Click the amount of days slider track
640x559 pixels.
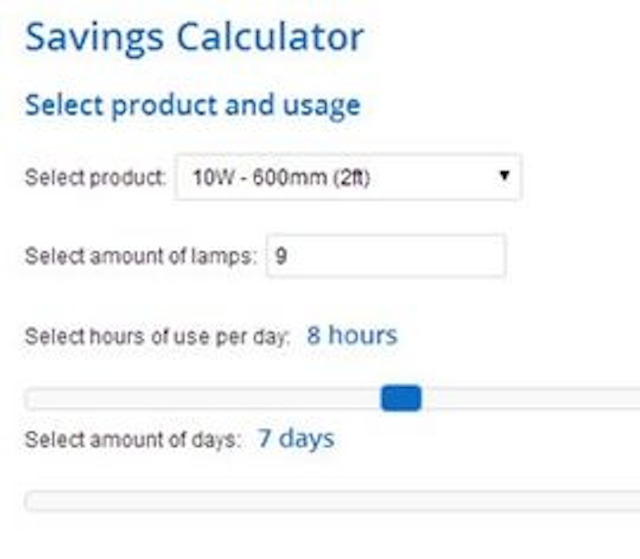[332, 501]
